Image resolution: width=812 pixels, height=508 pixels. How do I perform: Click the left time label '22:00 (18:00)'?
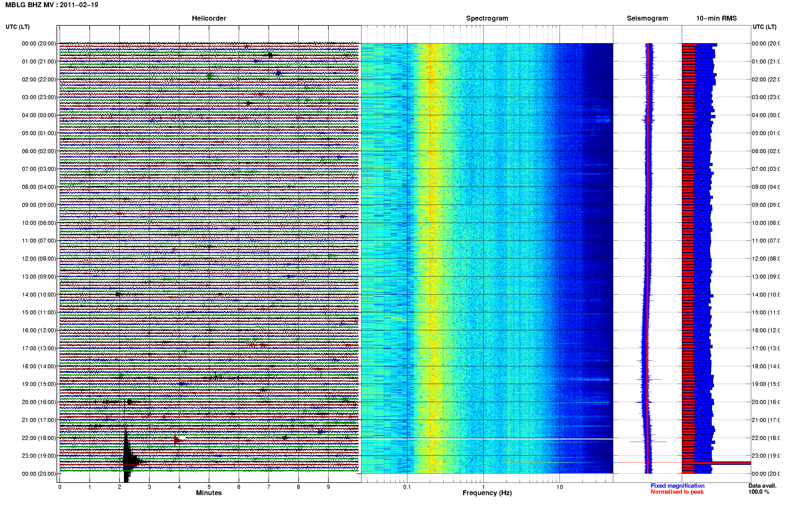[x=39, y=438]
